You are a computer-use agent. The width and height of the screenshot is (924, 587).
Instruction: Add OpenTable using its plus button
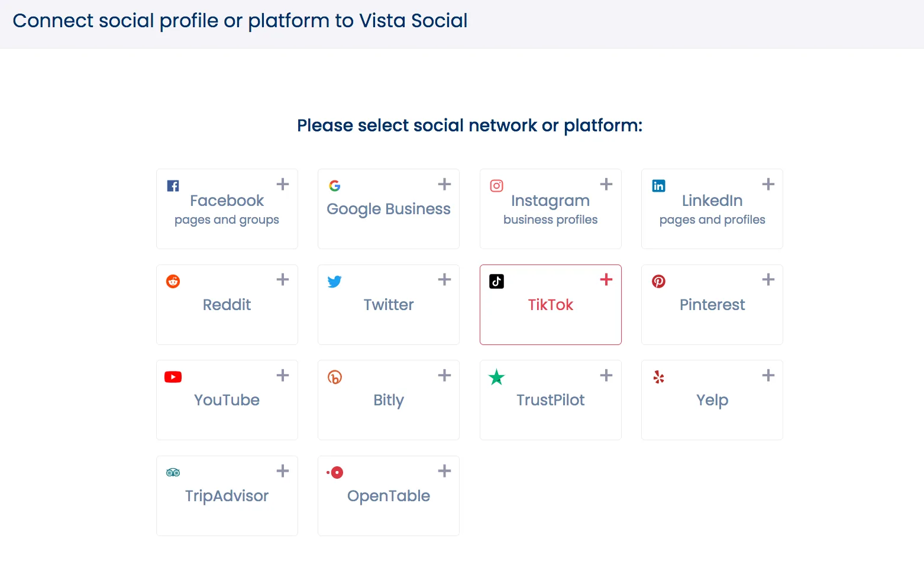pos(444,471)
